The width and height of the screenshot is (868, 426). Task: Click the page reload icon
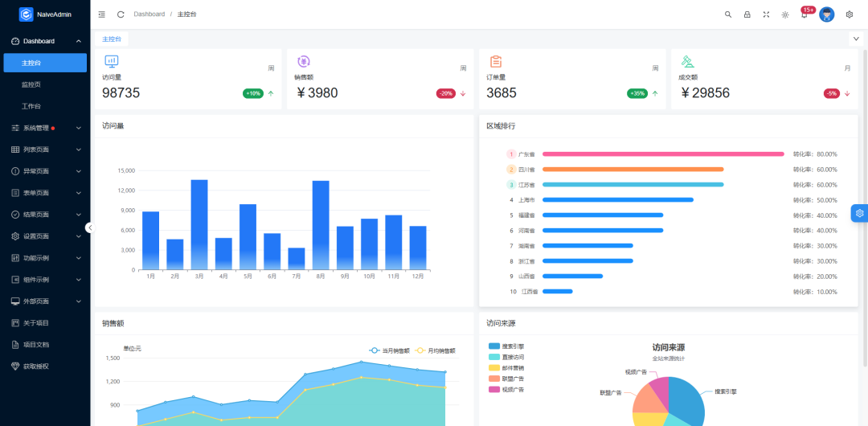pyautogui.click(x=121, y=14)
